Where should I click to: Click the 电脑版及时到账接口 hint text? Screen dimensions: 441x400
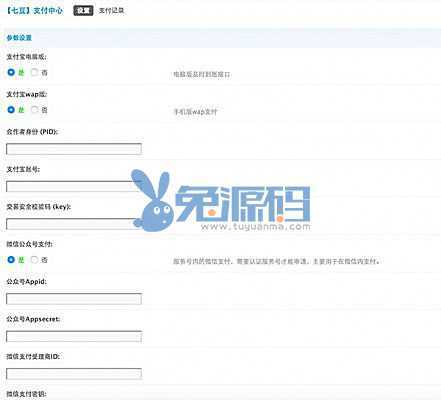[202, 74]
